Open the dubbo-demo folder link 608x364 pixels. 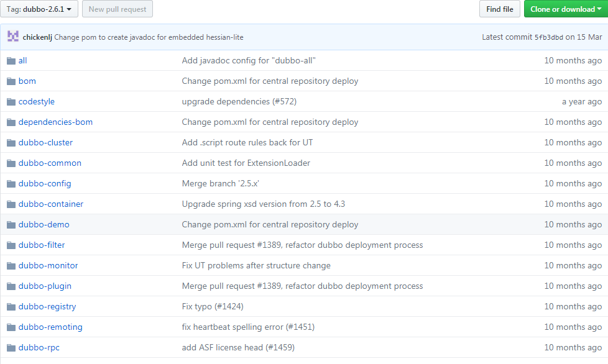pos(44,225)
